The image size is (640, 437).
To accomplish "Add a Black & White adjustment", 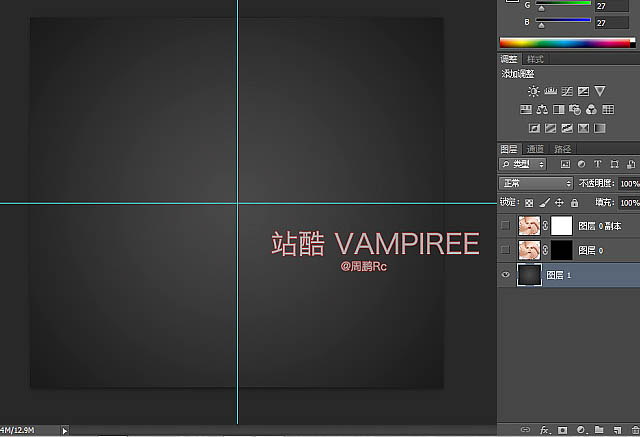I will click(558, 109).
